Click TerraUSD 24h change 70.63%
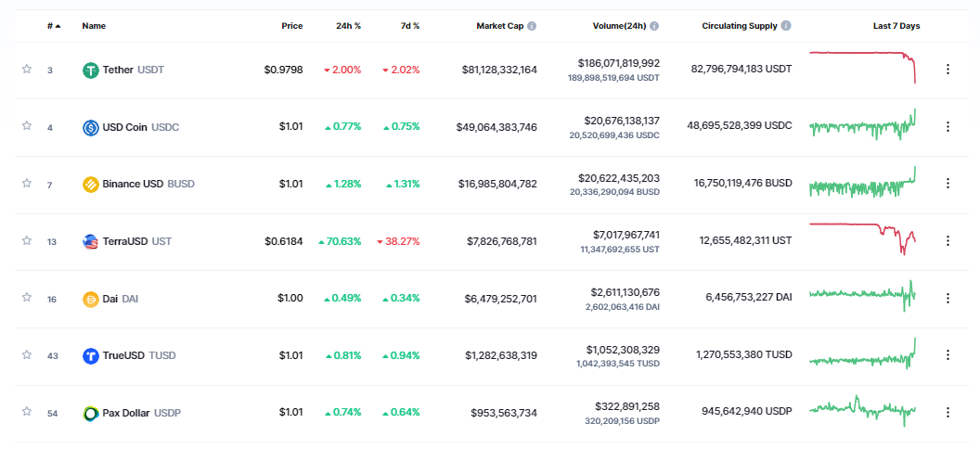 point(340,242)
